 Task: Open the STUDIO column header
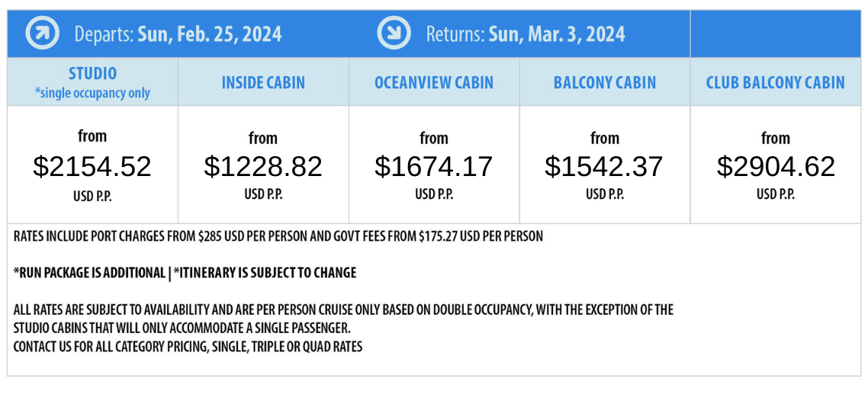pyautogui.click(x=92, y=73)
